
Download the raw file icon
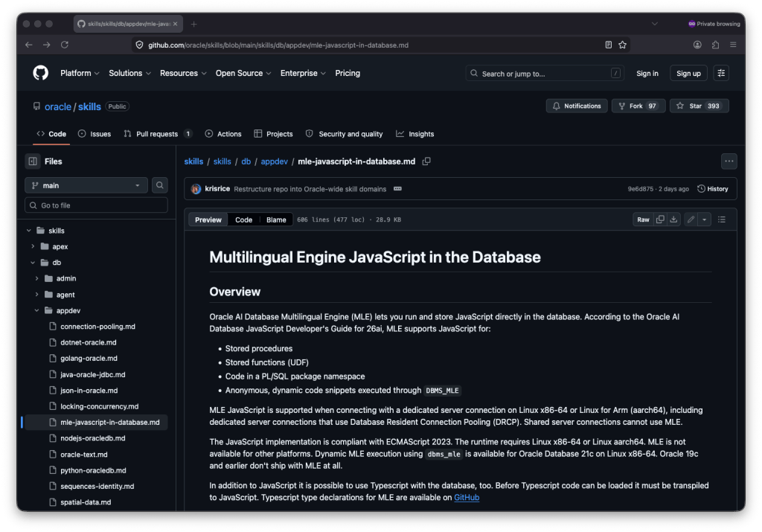coord(673,219)
